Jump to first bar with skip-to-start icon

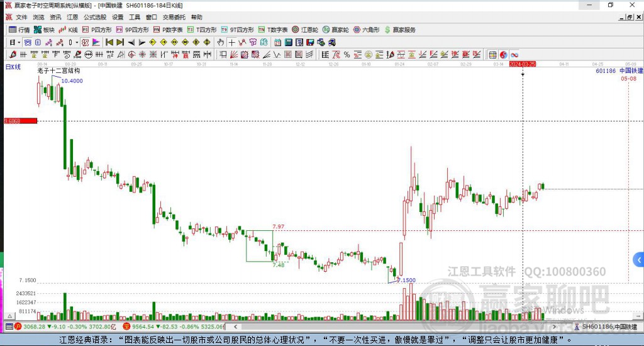pos(109,42)
